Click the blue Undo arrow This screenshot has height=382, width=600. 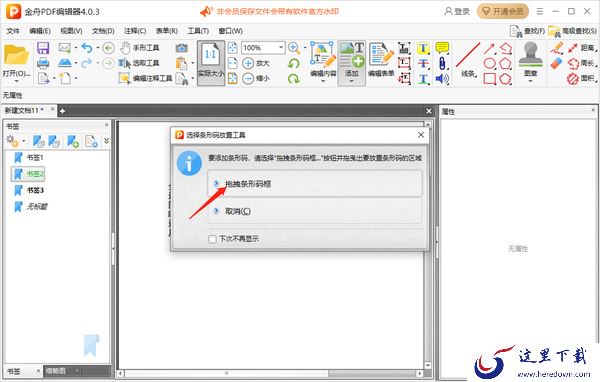pos(87,48)
